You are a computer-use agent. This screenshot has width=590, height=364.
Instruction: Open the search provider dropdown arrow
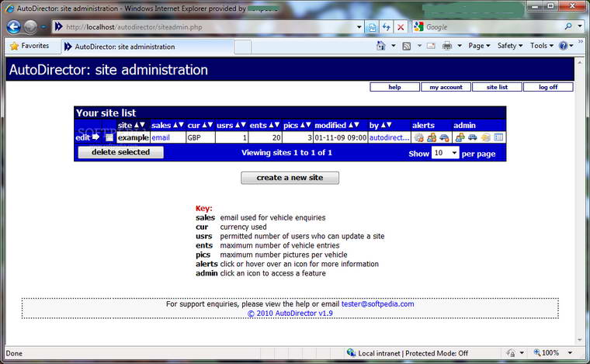click(580, 26)
